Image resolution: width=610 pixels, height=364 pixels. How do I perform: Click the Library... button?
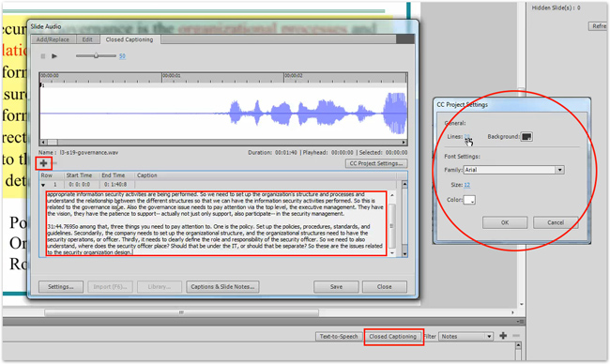[x=160, y=287]
